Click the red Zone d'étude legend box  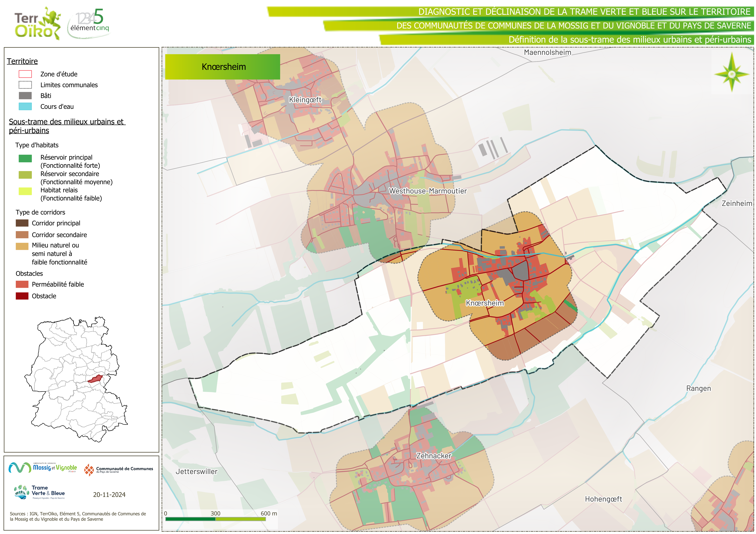(x=25, y=74)
